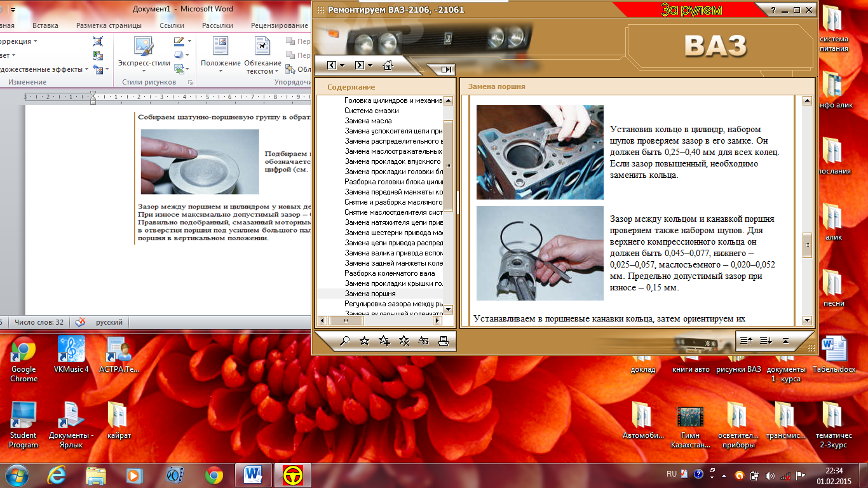
Task: Switch to the Ссылки ribbon tab
Action: [x=172, y=25]
